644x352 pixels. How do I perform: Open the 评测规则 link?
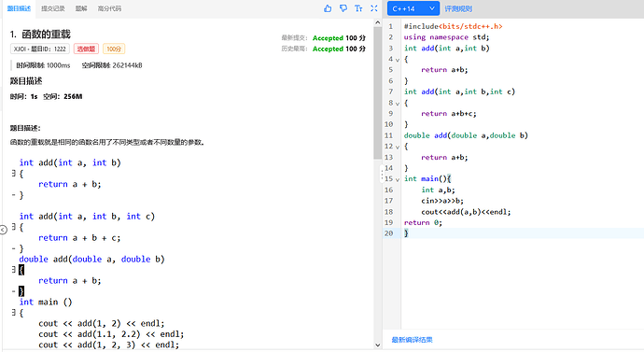click(458, 8)
